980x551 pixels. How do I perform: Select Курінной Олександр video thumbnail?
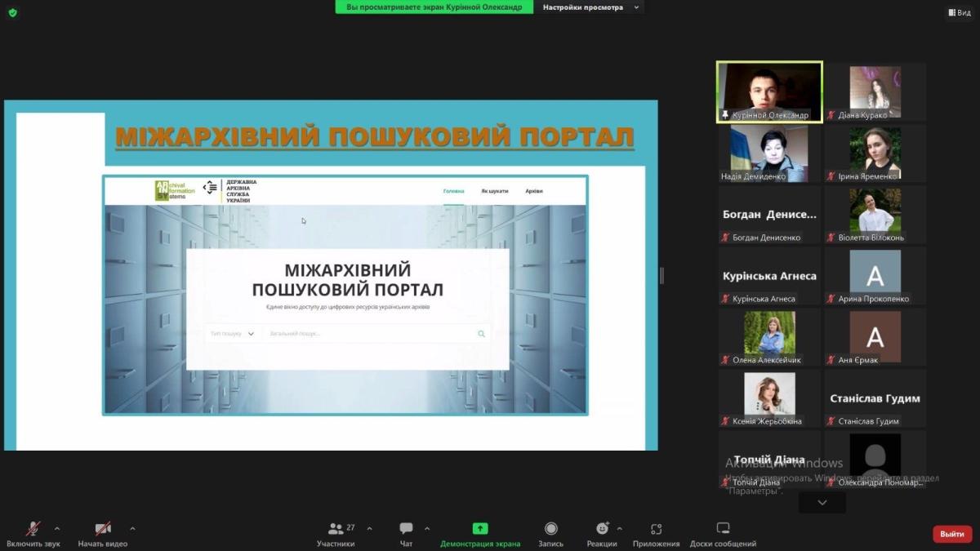(x=769, y=91)
